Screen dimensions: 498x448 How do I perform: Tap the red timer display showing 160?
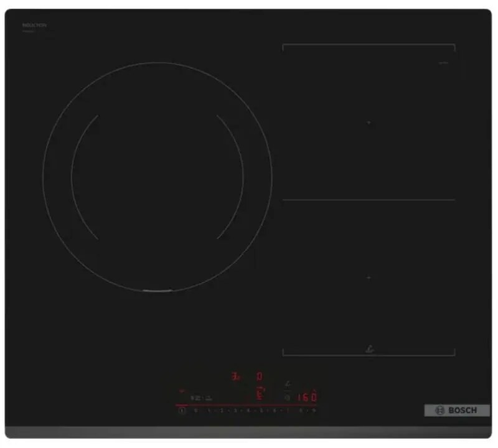306,397
